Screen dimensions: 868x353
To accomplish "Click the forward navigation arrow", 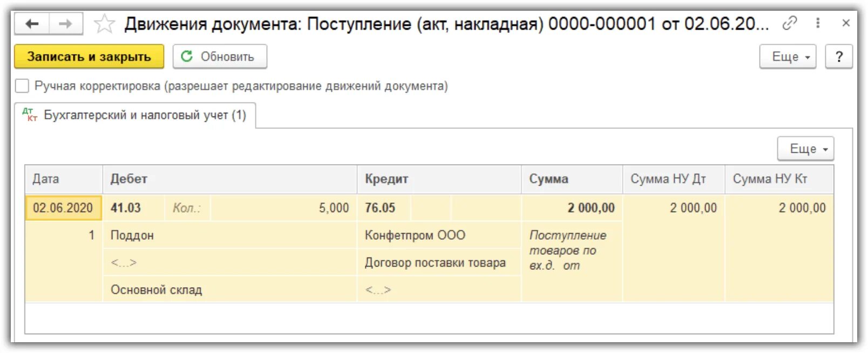I will (65, 24).
